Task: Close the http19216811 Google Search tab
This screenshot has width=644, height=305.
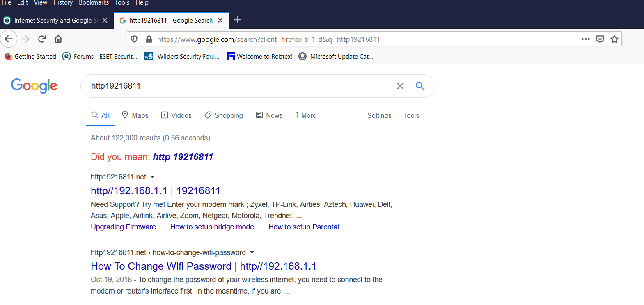Action: [x=220, y=20]
